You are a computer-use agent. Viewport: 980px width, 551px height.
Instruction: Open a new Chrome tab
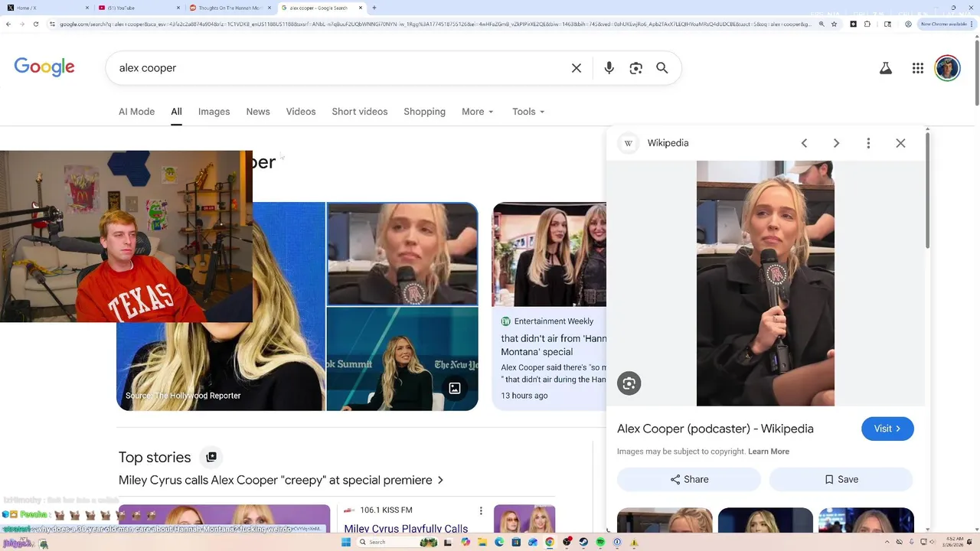click(374, 8)
